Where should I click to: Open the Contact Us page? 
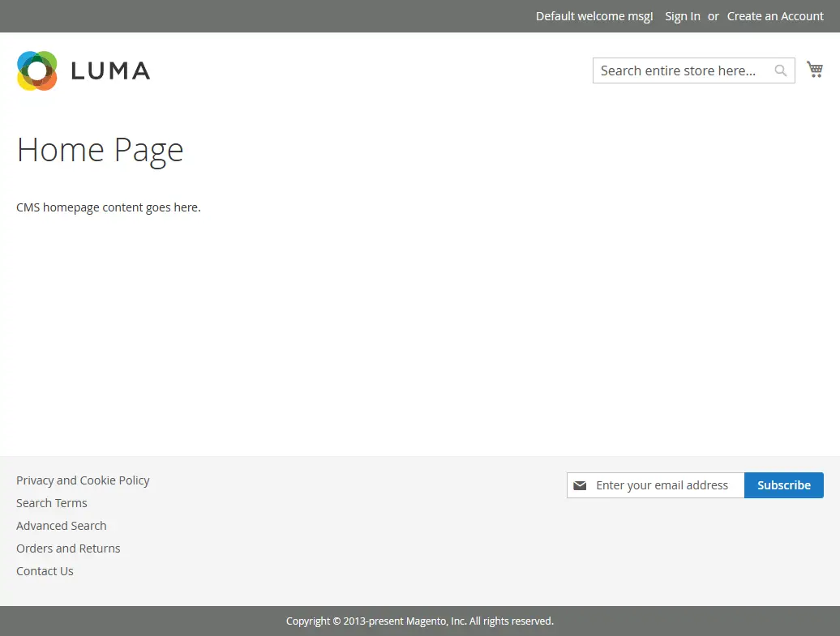click(x=45, y=570)
